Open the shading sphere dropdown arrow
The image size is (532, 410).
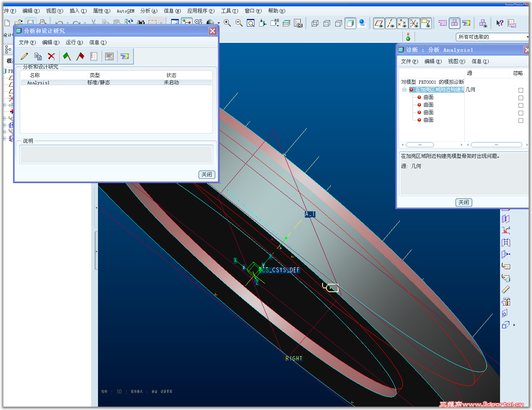tap(219, 24)
